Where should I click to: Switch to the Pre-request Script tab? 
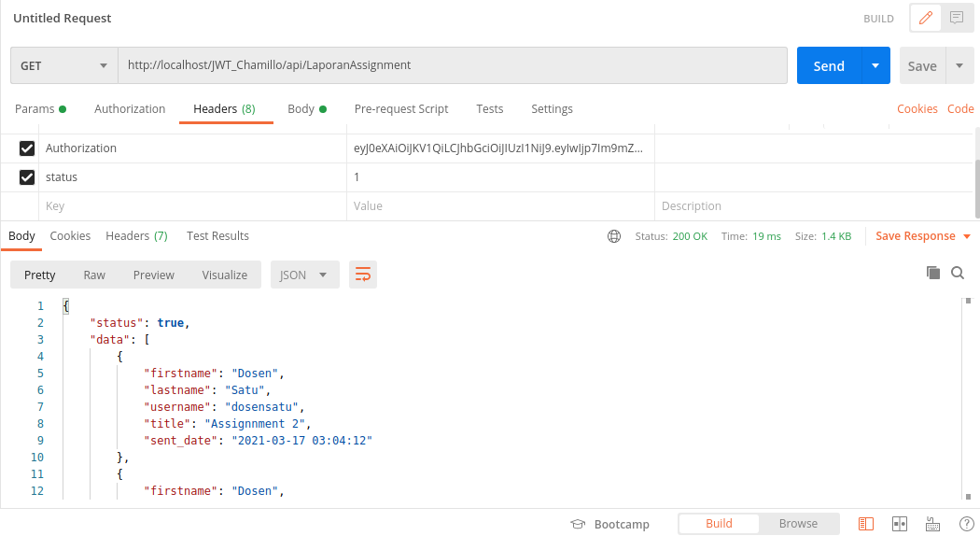tap(401, 109)
